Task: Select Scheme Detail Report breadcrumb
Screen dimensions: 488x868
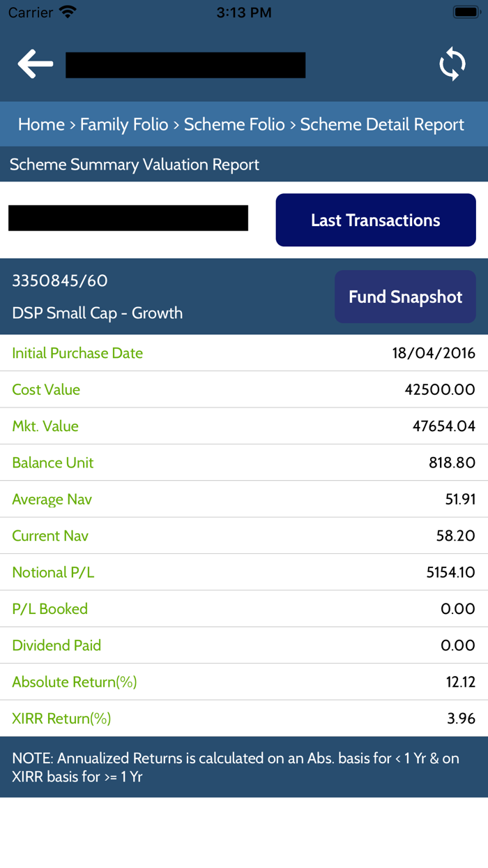Action: click(x=382, y=125)
